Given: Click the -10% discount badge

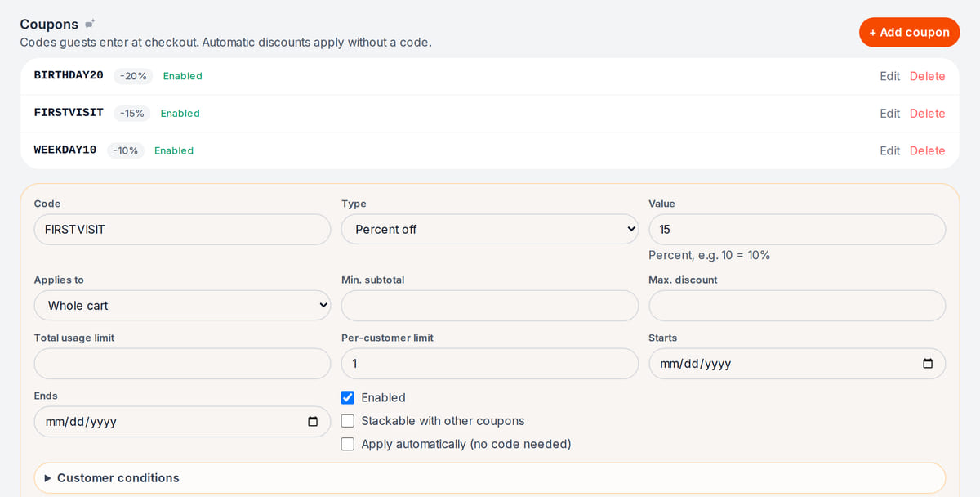Looking at the screenshot, I should (126, 150).
